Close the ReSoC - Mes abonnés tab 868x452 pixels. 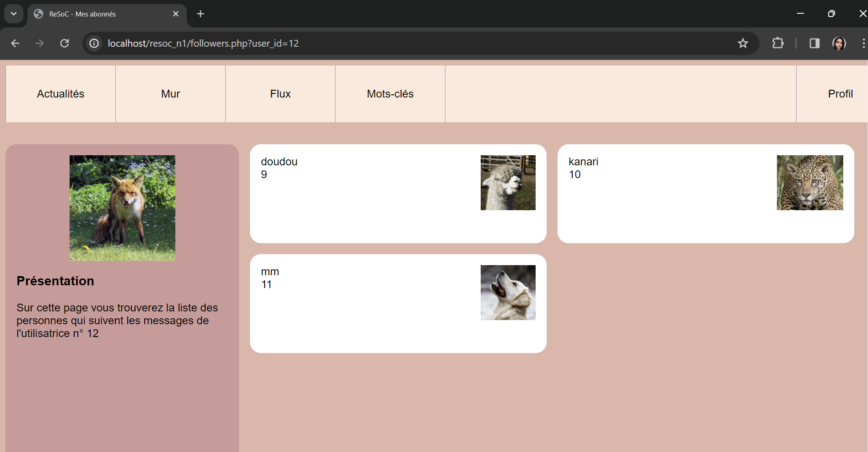(x=176, y=14)
